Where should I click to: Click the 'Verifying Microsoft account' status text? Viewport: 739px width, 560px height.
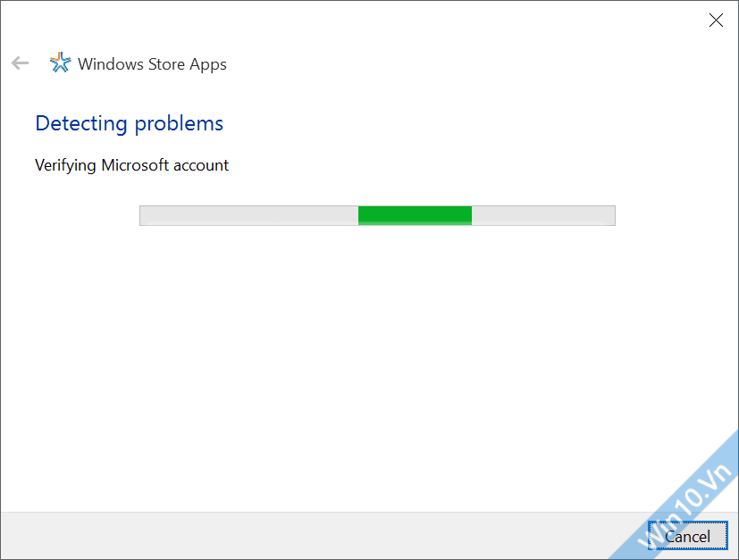pyautogui.click(x=131, y=166)
